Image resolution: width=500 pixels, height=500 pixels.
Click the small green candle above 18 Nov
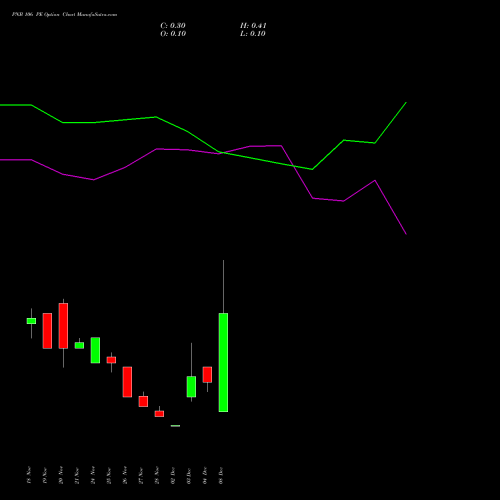pyautogui.click(x=31, y=321)
